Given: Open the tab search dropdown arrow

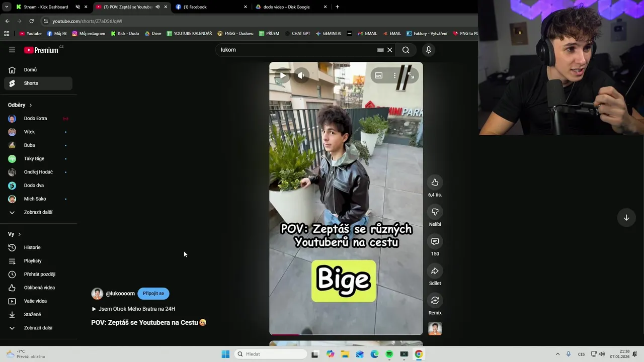Looking at the screenshot, I should [x=7, y=7].
